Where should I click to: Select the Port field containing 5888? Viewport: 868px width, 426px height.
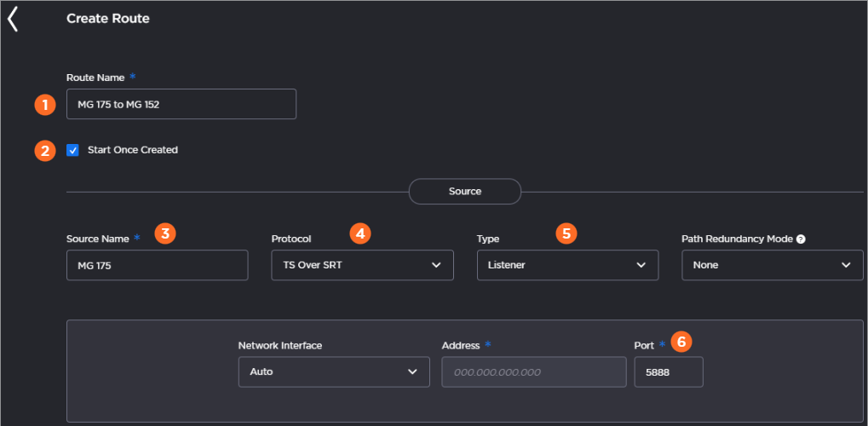(669, 371)
